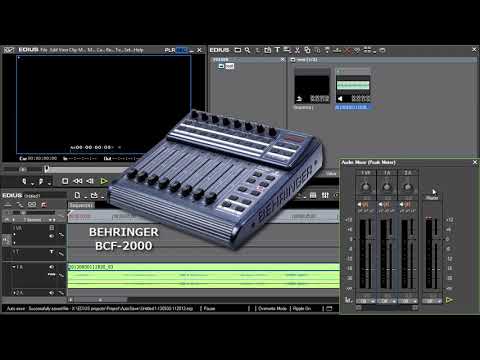This screenshot has width=480, height=360.
Task: Select the root folder in the bin Folder panel
Action: 226,66
